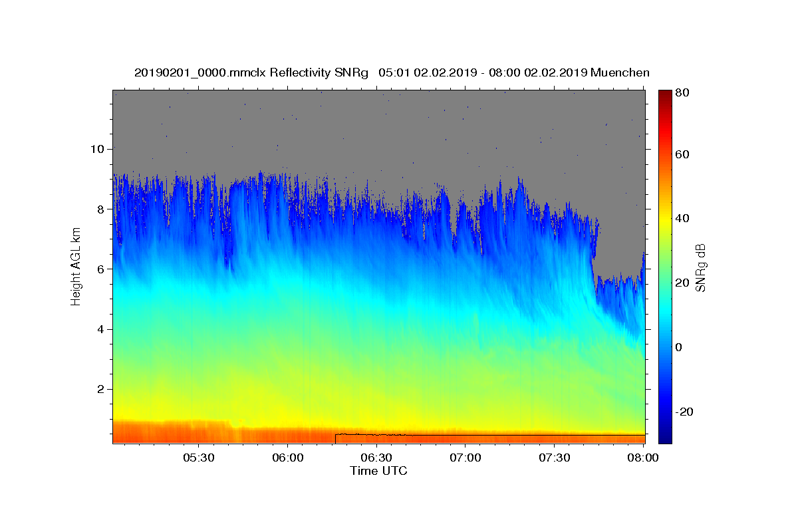Click the 08:00 time tick label
This screenshot has height=532, width=798.
[643, 458]
